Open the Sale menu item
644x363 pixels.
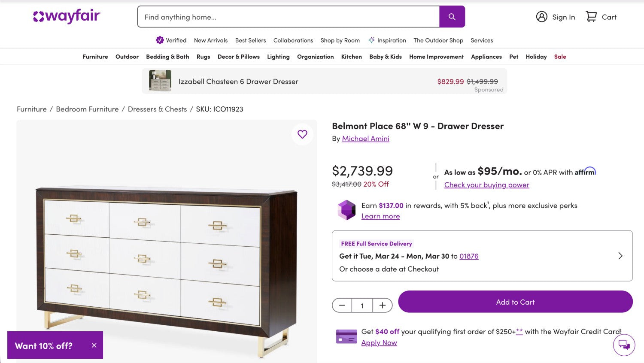pyautogui.click(x=560, y=57)
